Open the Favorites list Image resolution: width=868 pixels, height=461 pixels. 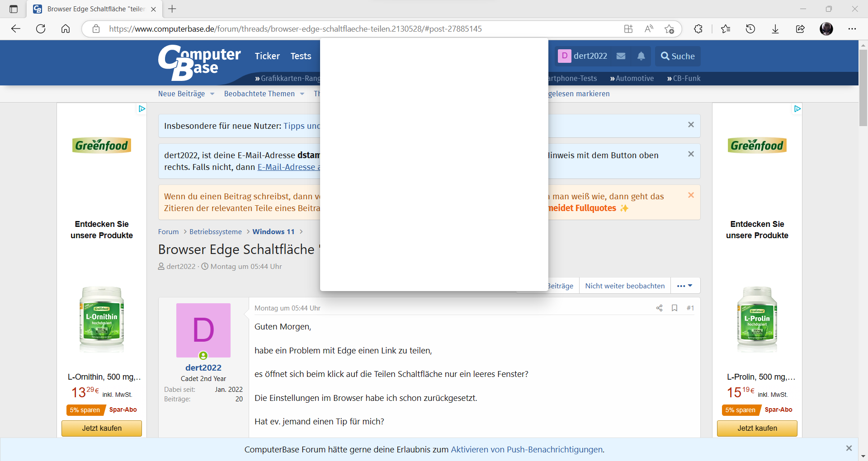[726, 29]
